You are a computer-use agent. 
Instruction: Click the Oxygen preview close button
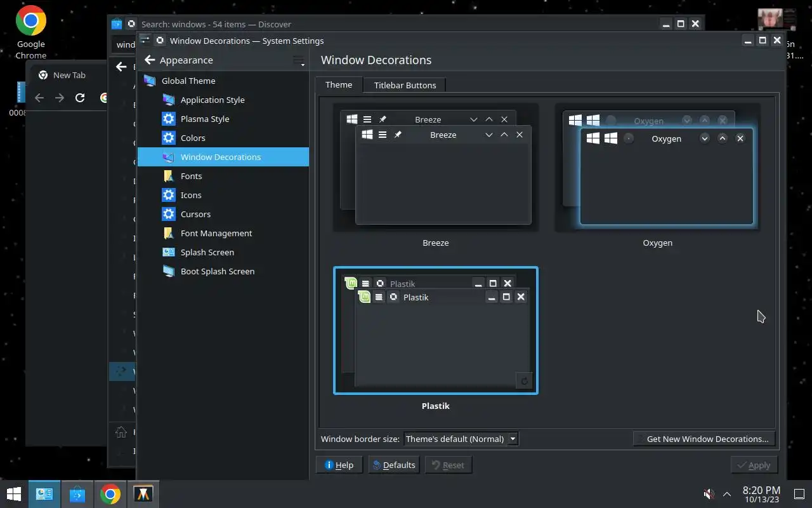click(740, 138)
